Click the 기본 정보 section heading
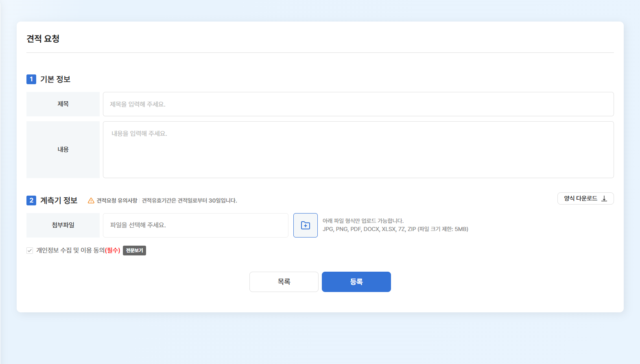Screen dimensions: 640x364 (x=55, y=79)
